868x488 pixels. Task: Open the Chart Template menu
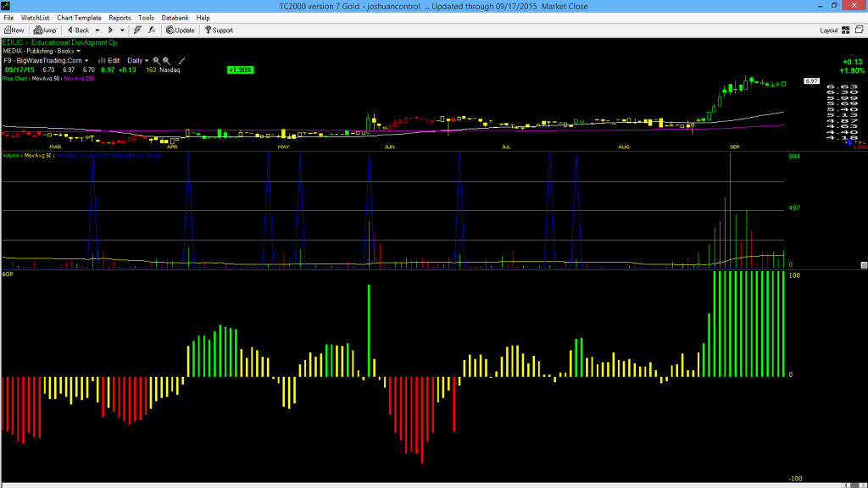tap(79, 18)
